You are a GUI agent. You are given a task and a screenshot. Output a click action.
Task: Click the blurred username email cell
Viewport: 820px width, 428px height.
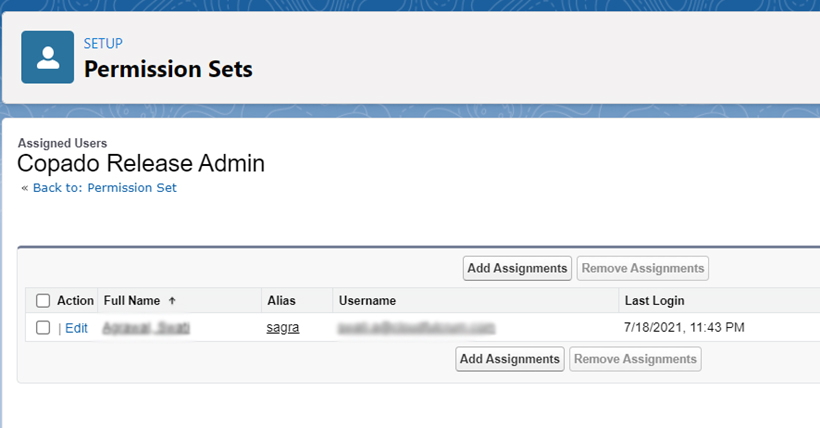pos(416,327)
